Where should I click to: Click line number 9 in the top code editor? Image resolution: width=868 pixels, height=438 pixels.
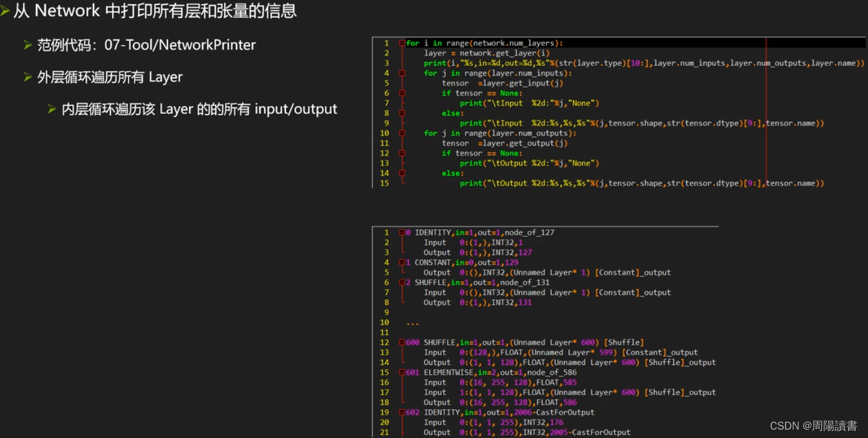386,123
